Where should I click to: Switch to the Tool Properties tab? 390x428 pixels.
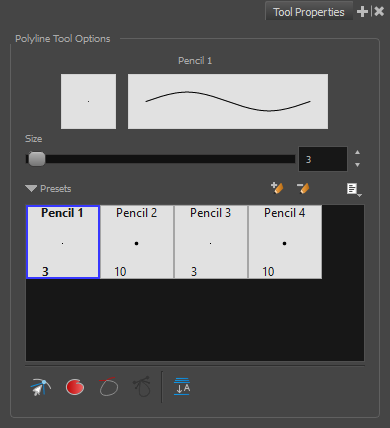tap(309, 12)
